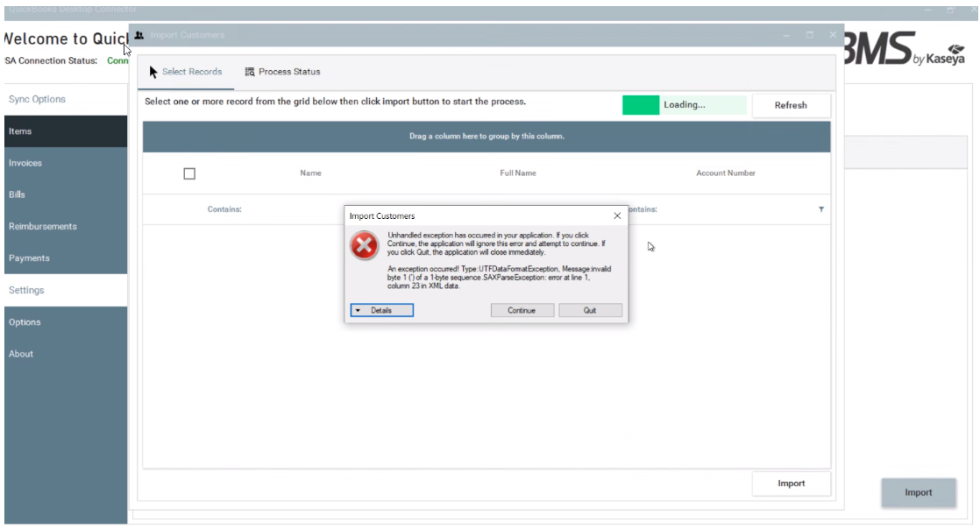
Task: Sort by the Full Name column header
Action: (518, 173)
